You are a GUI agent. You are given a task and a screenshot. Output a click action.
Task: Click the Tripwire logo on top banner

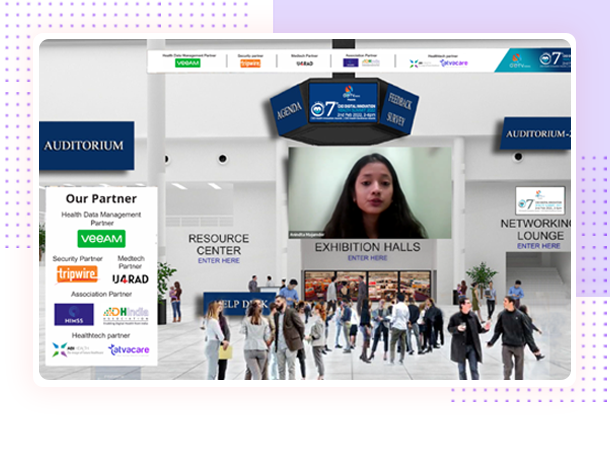click(x=249, y=63)
